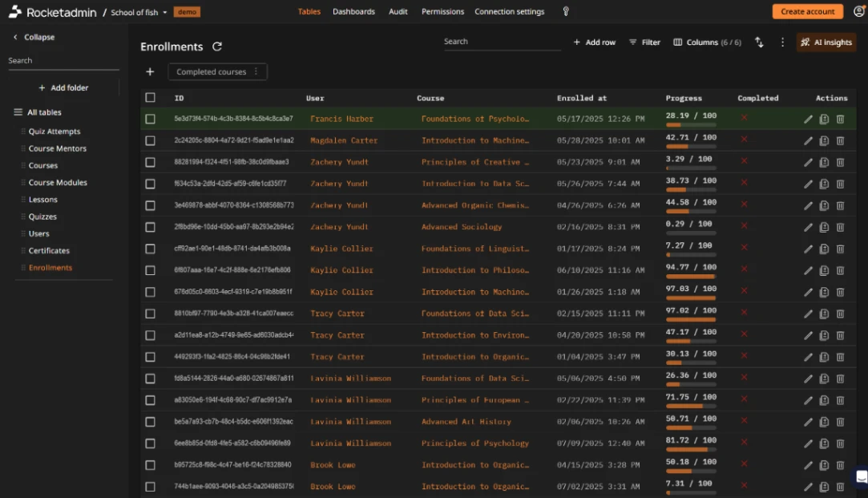The image size is (868, 498).
Task: Delete Kaylie Collier's first enrollment row
Action: 840,249
